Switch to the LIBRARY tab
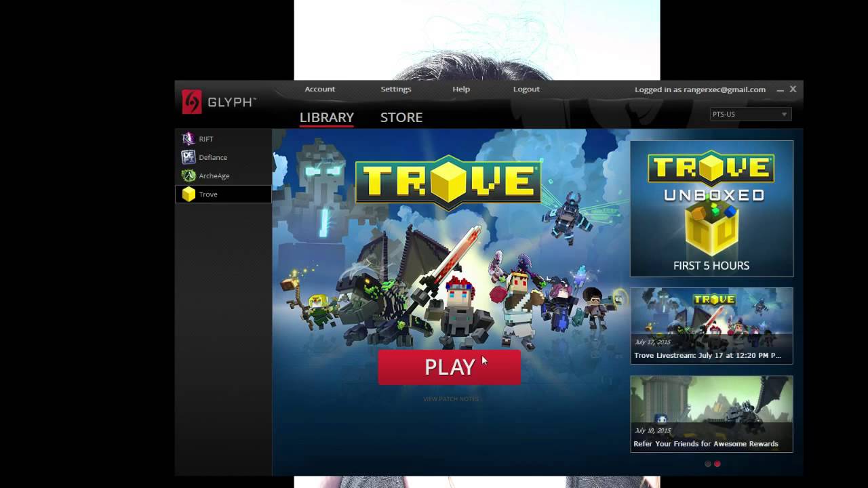Image resolution: width=868 pixels, height=488 pixels. tap(327, 117)
